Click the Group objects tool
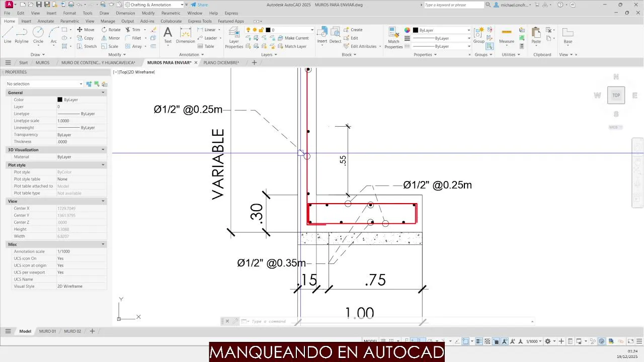This screenshot has width=644, height=362. tap(479, 35)
